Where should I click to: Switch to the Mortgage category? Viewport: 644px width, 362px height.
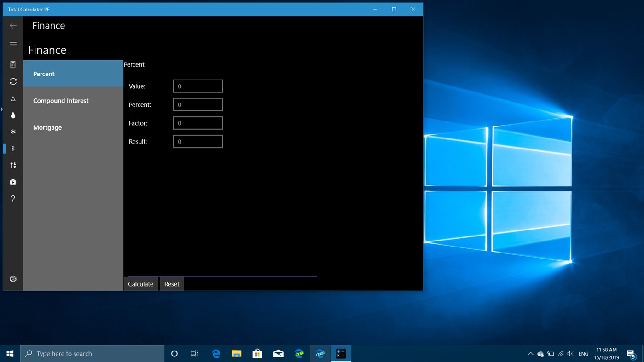point(47,127)
